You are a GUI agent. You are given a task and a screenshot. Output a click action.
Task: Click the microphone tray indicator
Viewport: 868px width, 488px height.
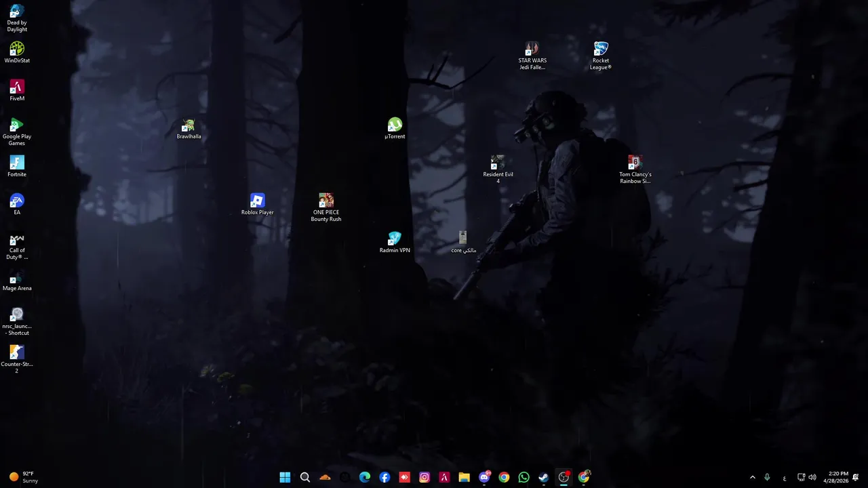tap(767, 477)
